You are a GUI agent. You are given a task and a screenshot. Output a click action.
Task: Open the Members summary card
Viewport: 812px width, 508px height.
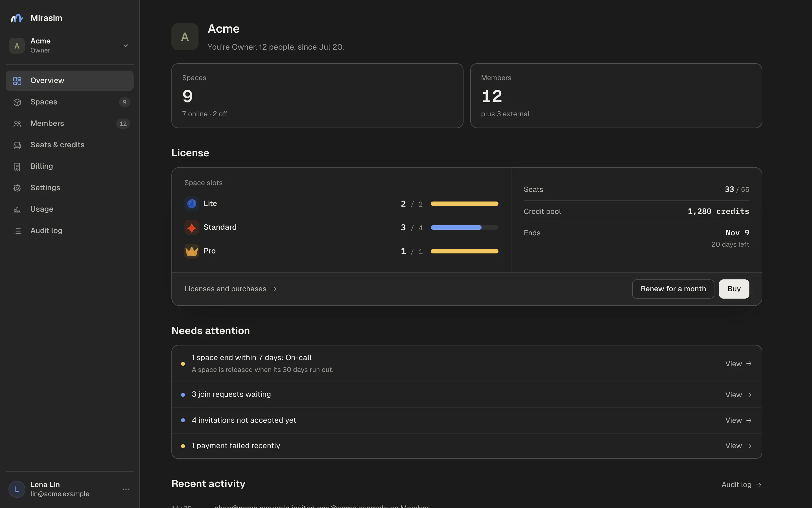tap(616, 96)
